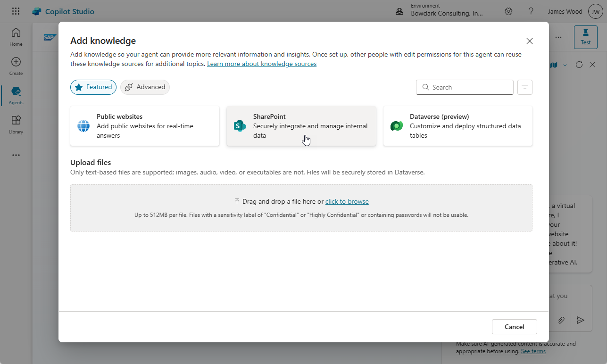Open the environment picker icon

tap(399, 12)
